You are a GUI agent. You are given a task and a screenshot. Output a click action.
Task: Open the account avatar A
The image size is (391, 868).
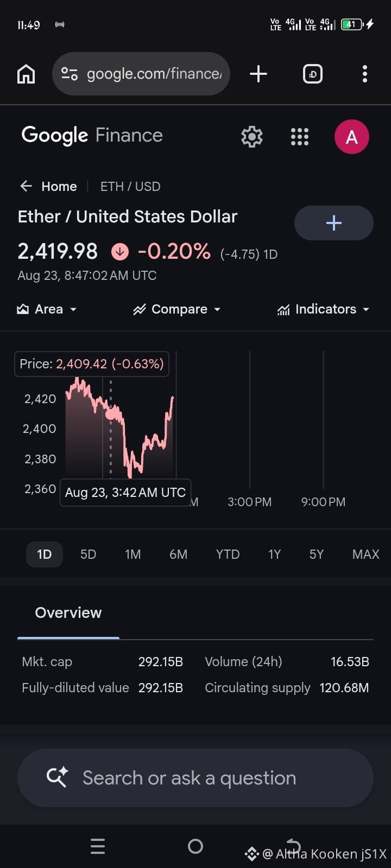[352, 137]
